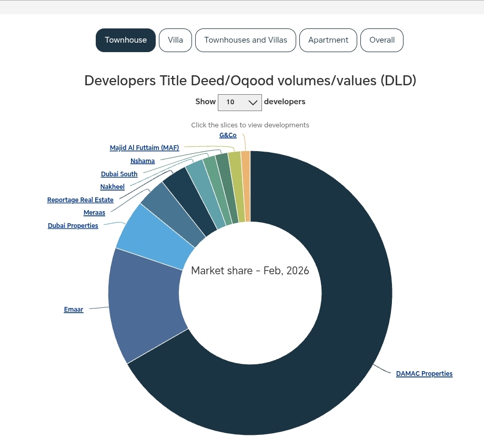Click the Nakheel label link
484x448 pixels.
pyautogui.click(x=113, y=187)
